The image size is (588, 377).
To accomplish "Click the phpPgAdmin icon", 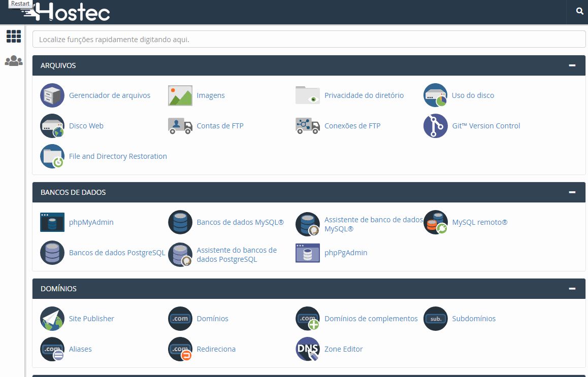I will tap(308, 253).
